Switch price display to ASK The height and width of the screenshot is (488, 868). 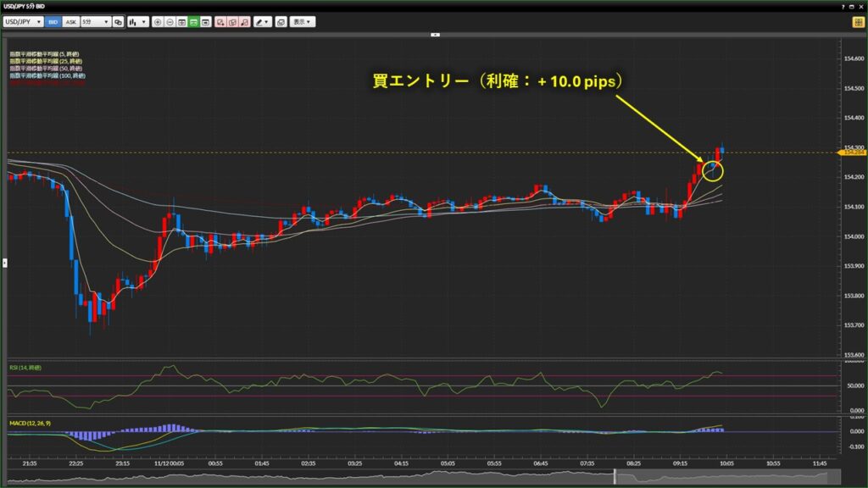[71, 21]
